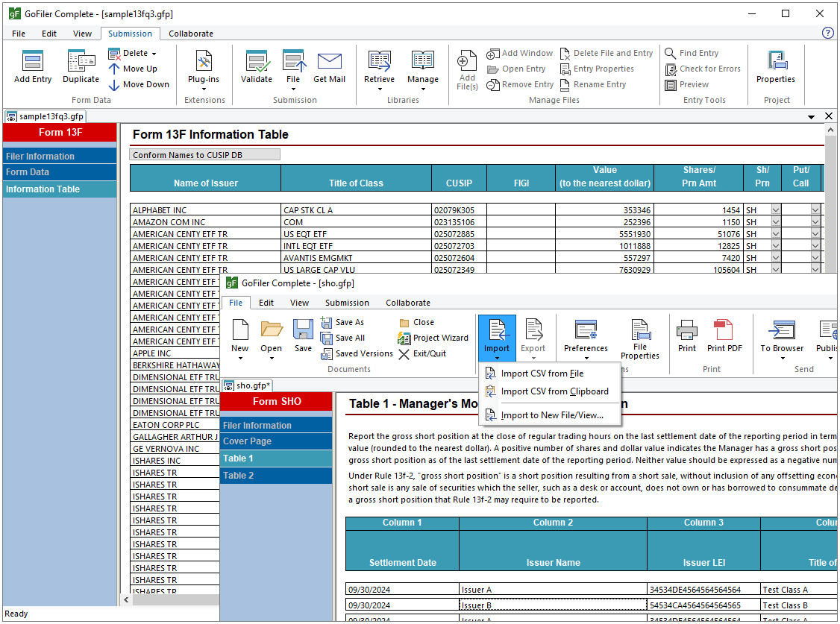The image size is (840, 624).
Task: Click the Retrieve library icon
Action: pos(379,66)
